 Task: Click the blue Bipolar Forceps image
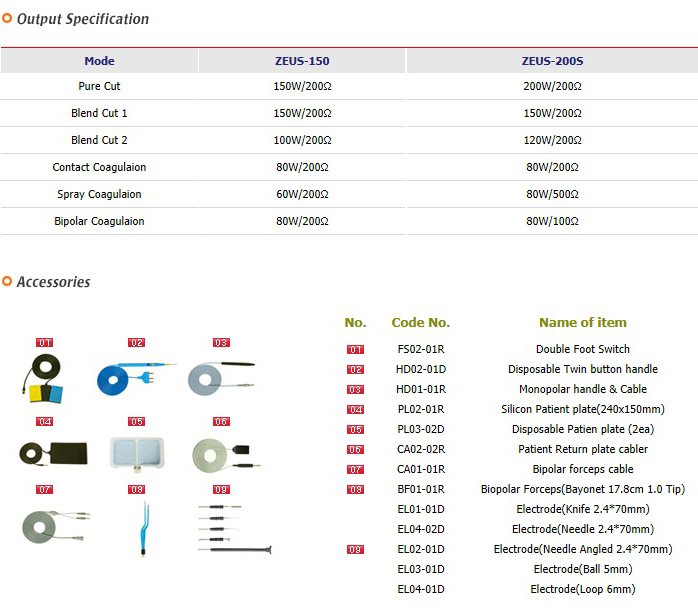(x=144, y=529)
